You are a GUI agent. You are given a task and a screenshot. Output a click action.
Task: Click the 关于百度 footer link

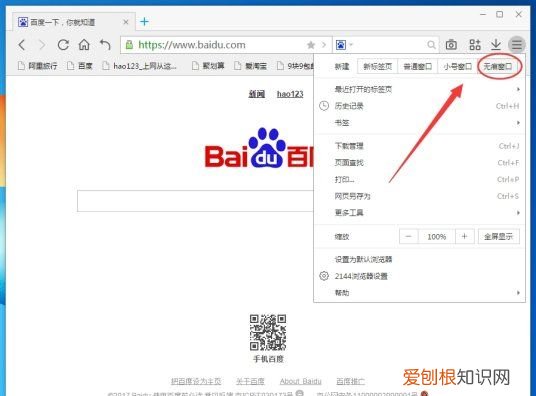click(250, 381)
